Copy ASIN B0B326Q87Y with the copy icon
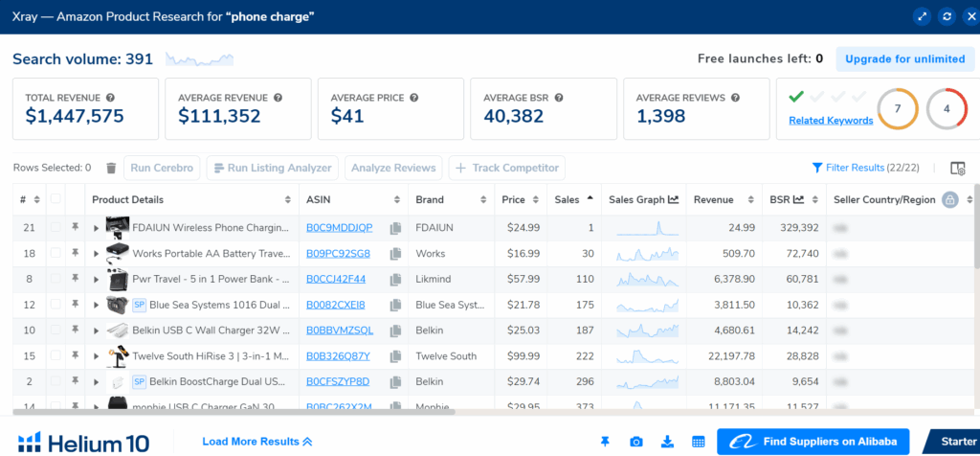Screen dimensions: 980x456 (x=395, y=356)
